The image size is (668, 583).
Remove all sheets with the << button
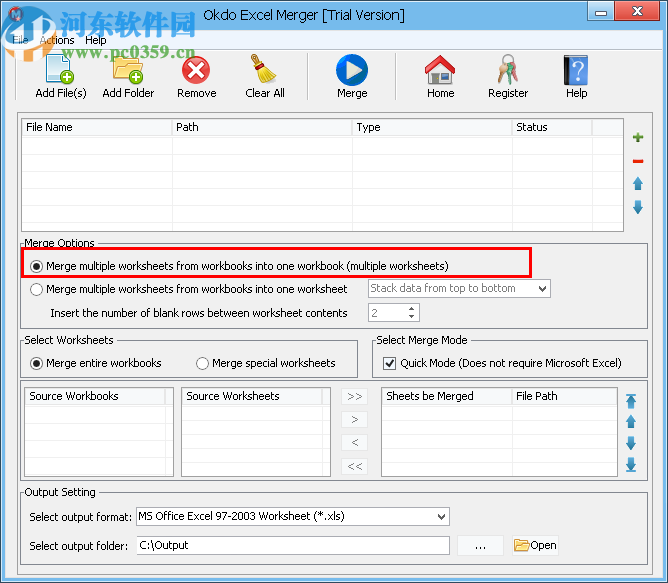(x=354, y=466)
